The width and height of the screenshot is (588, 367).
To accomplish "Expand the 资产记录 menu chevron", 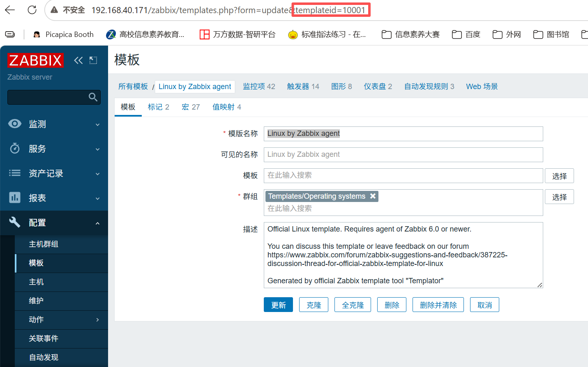I will pos(97,174).
